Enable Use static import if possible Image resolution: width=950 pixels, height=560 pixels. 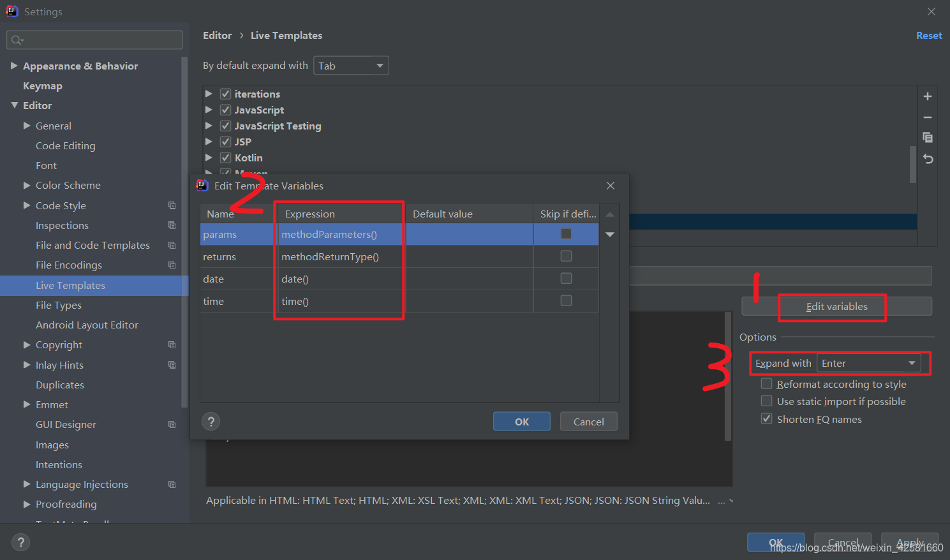pos(767,401)
